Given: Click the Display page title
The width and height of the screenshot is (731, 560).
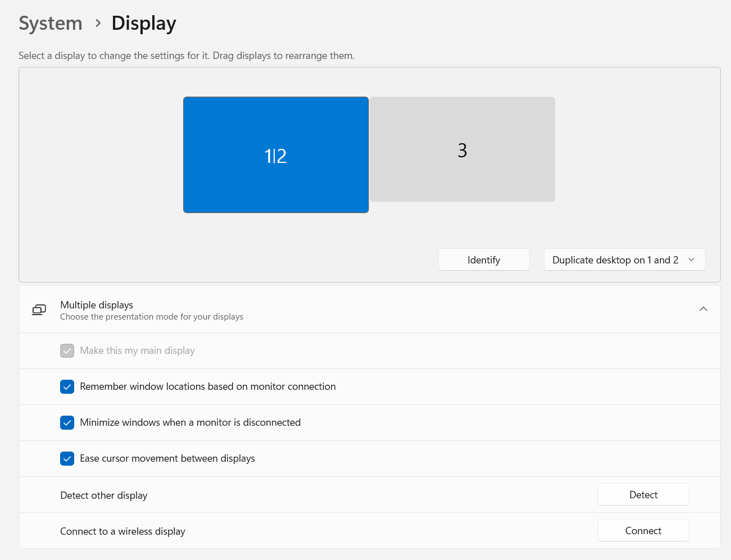Looking at the screenshot, I should [x=144, y=23].
